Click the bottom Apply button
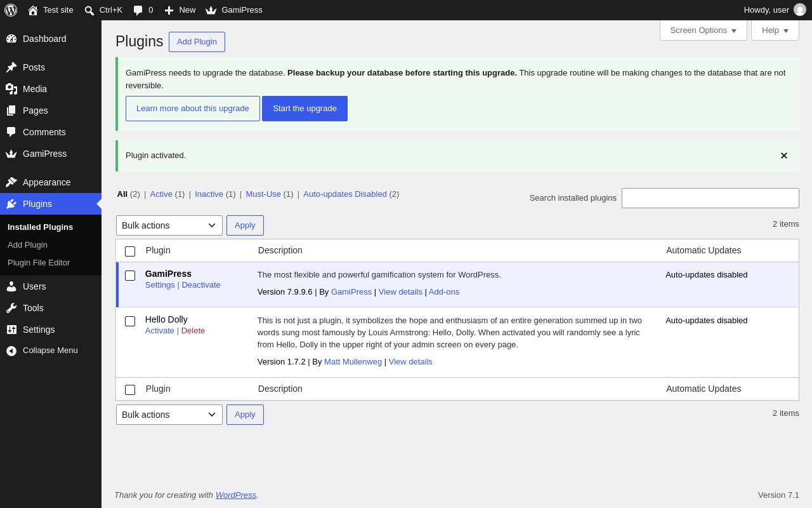The height and width of the screenshot is (508, 812). tap(245, 415)
